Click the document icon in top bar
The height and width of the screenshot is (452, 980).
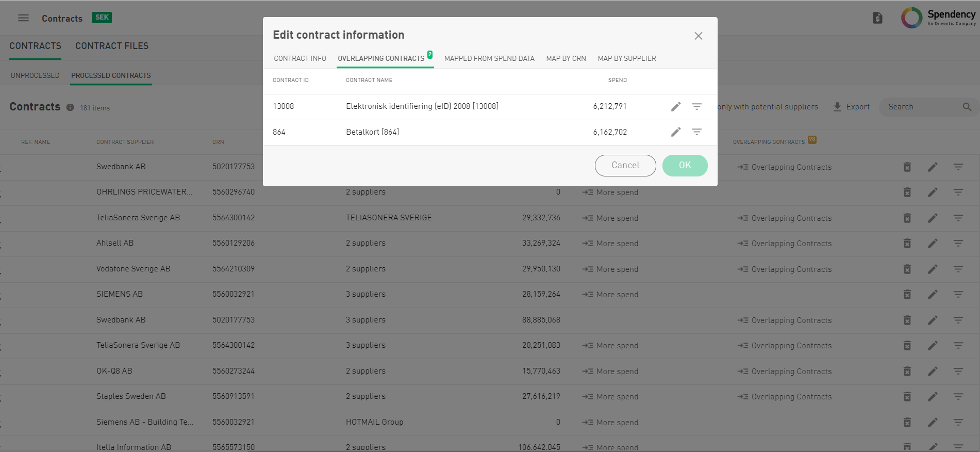(877, 18)
